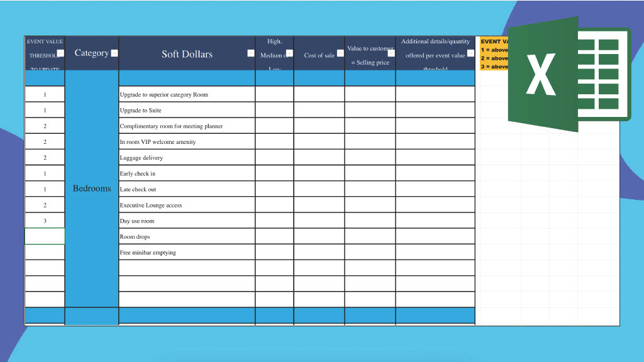Click the 'Category' header cell
644x362 pixels.
click(92, 53)
